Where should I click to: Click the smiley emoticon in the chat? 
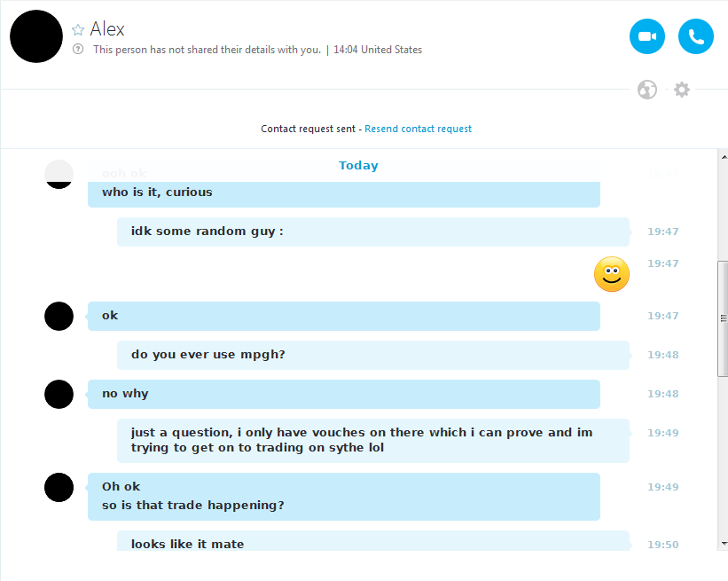[x=611, y=274]
